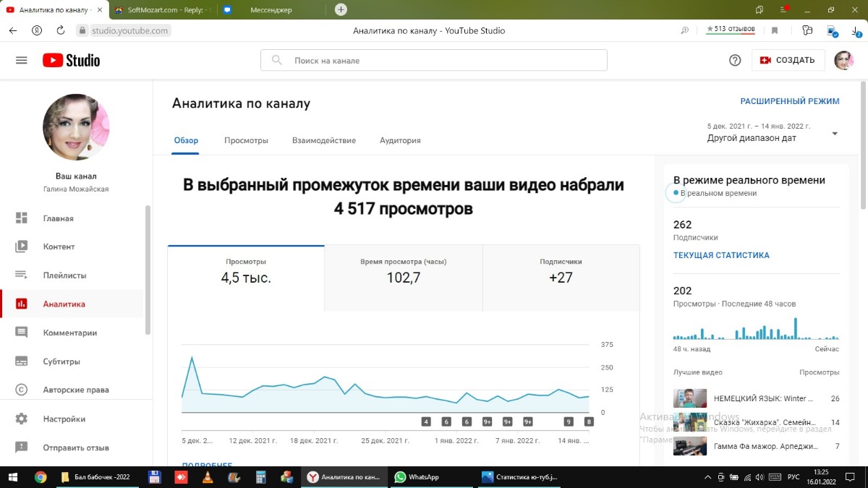Close the Аналитика по каналу browser tab

tap(100, 10)
